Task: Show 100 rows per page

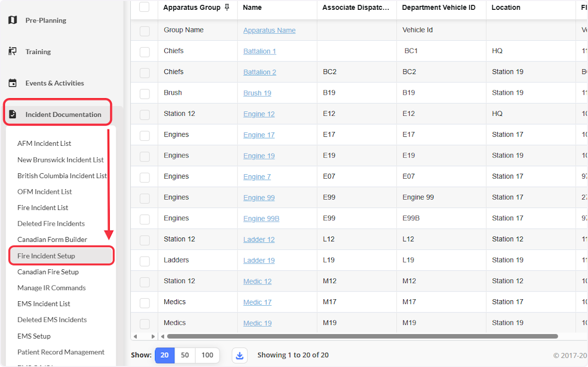Action: click(x=207, y=355)
